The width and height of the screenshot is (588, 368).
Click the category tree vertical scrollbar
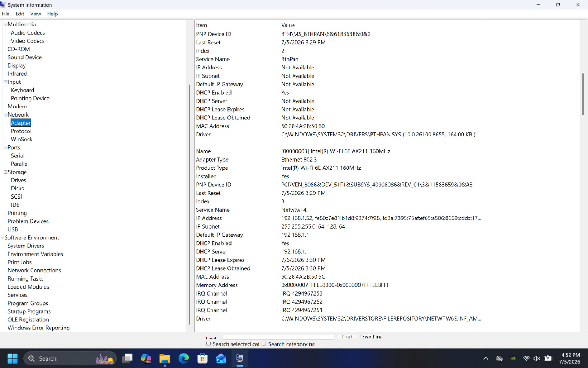[189, 204]
